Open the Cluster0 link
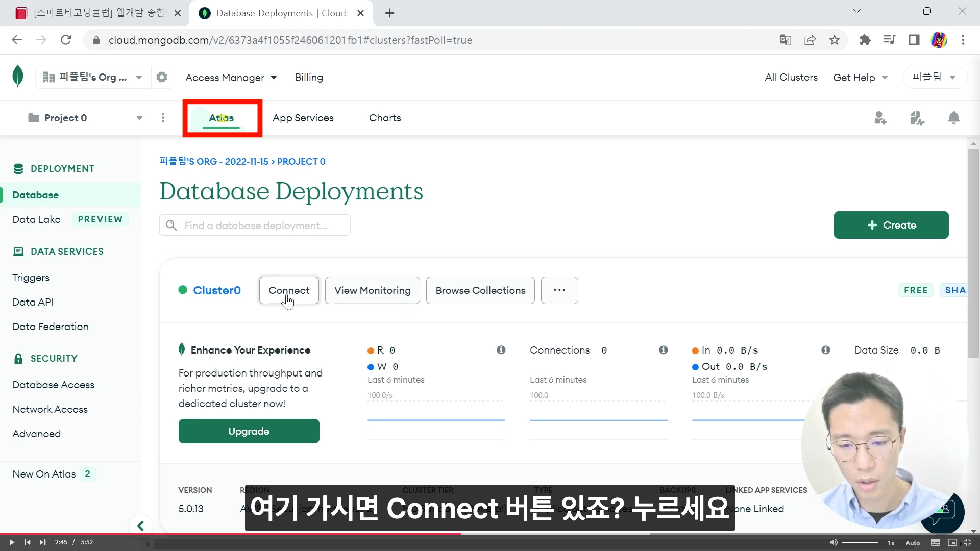Screen dimensions: 980x551 click(x=217, y=290)
